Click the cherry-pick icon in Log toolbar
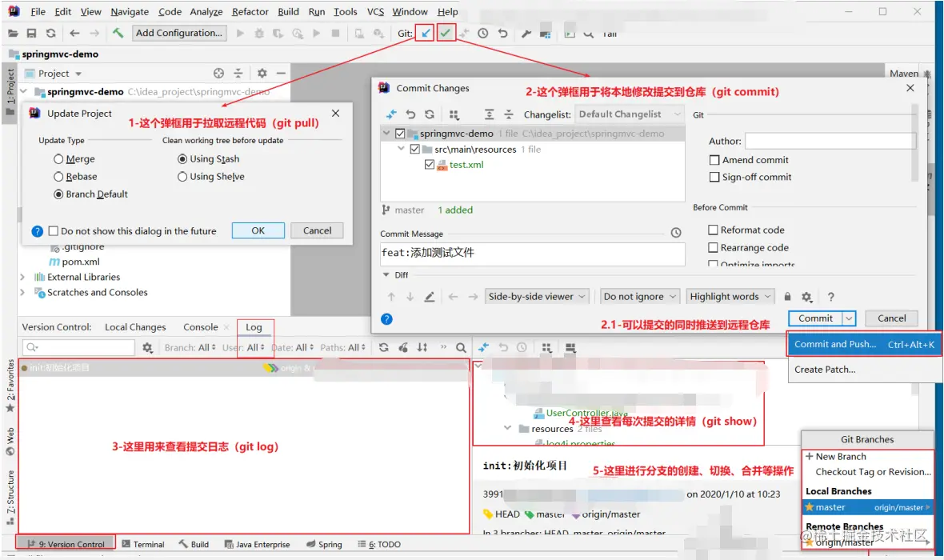The height and width of the screenshot is (560, 944). click(x=403, y=347)
